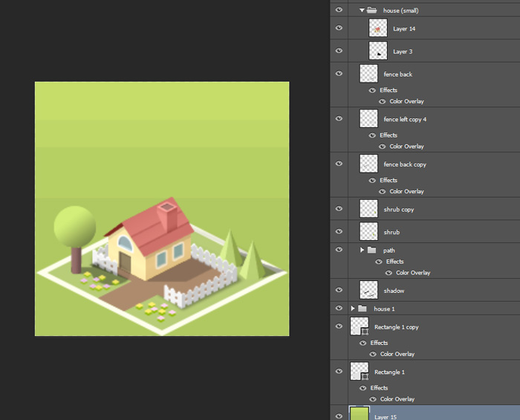
Task: Select the Layer 14 thumbnail
Action: tap(378, 28)
